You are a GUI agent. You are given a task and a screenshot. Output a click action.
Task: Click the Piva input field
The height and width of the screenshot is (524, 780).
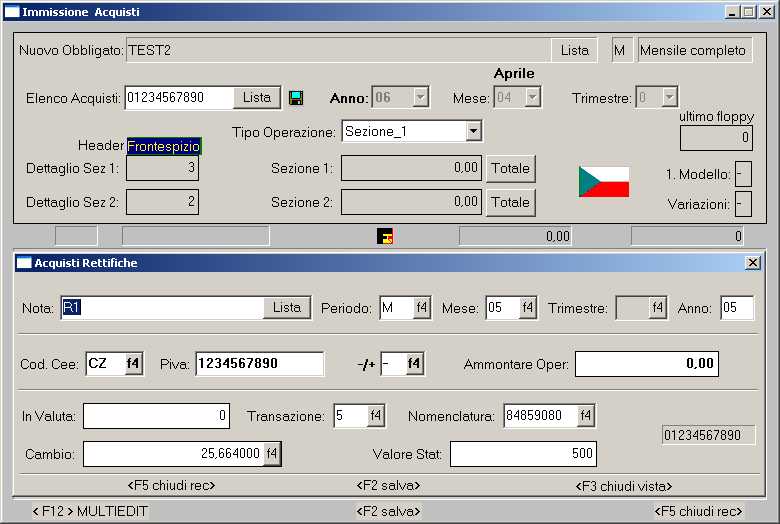(x=260, y=364)
